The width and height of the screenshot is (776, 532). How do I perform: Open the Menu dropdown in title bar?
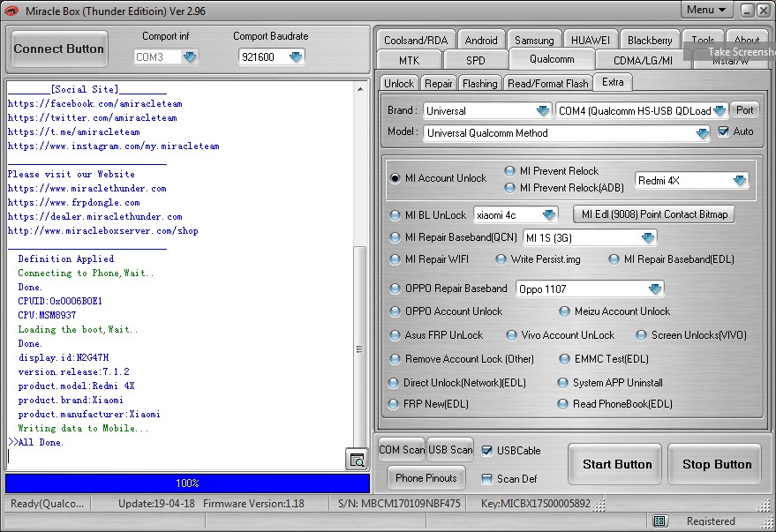(x=706, y=10)
